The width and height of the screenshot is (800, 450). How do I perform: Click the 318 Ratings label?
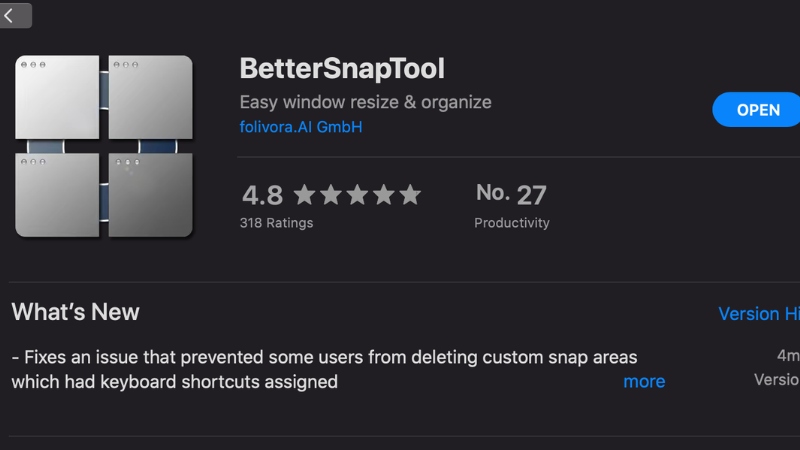pyautogui.click(x=276, y=223)
